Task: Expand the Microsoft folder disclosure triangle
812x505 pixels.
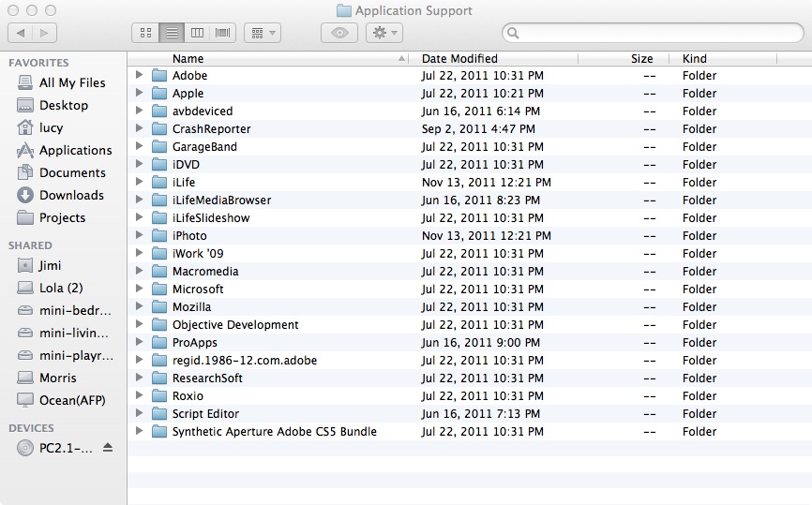Action: 139,289
